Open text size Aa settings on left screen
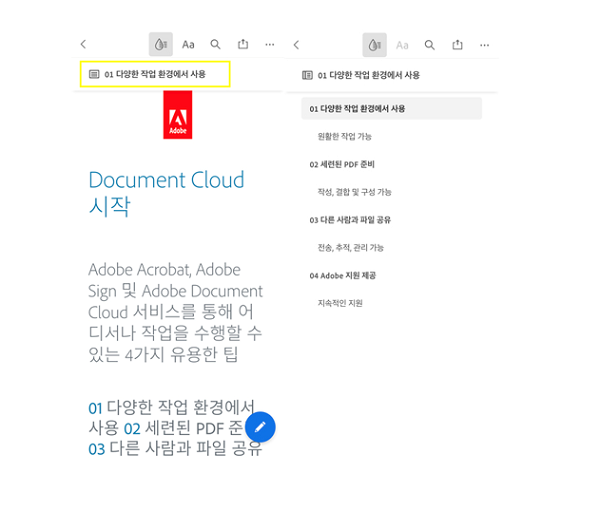Image resolution: width=600 pixels, height=511 pixels. click(x=188, y=45)
